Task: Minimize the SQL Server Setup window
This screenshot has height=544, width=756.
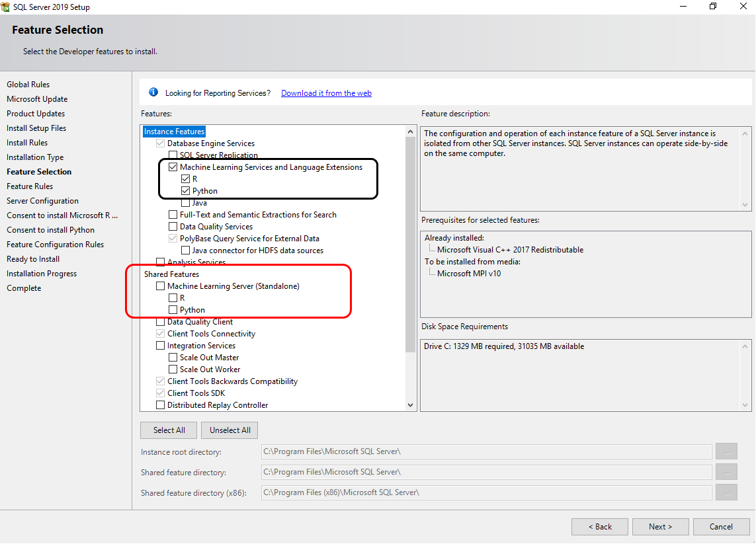Action: coord(683,6)
